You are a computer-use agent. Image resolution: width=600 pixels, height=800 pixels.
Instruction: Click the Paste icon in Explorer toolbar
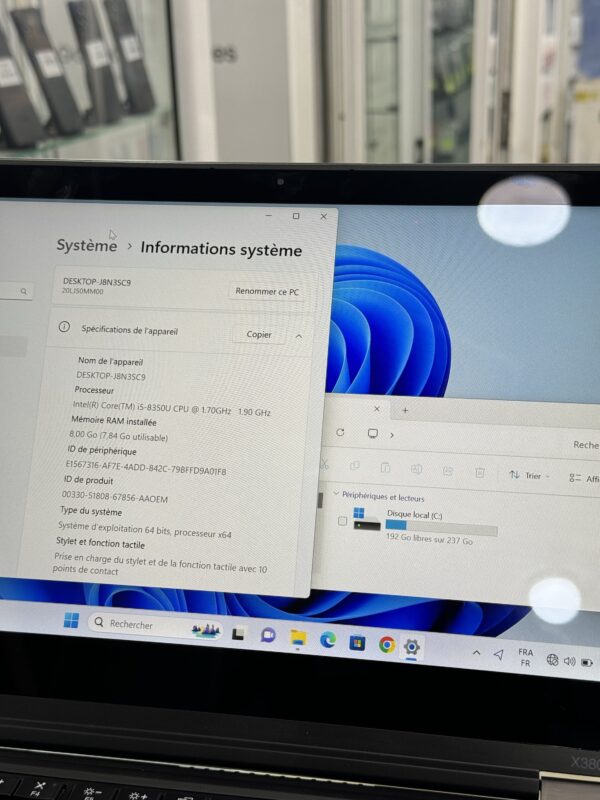(x=385, y=467)
